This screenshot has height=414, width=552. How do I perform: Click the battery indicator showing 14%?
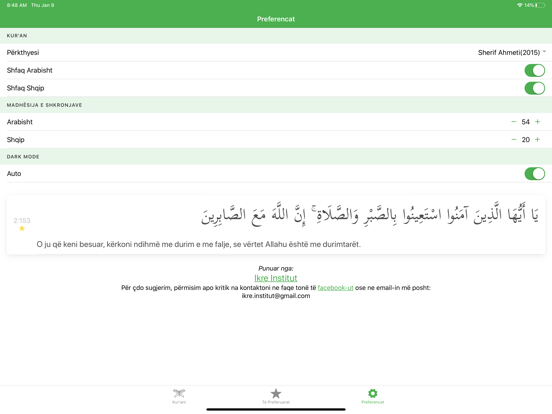tap(535, 5)
